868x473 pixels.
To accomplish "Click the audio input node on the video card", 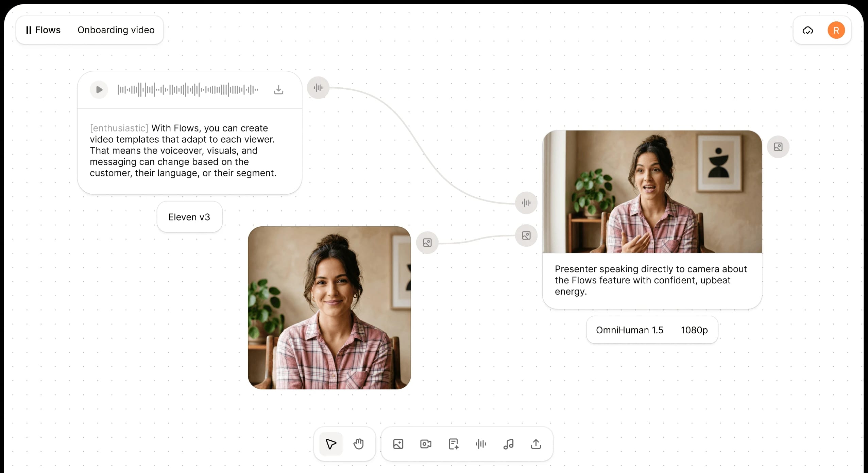I will [x=526, y=203].
